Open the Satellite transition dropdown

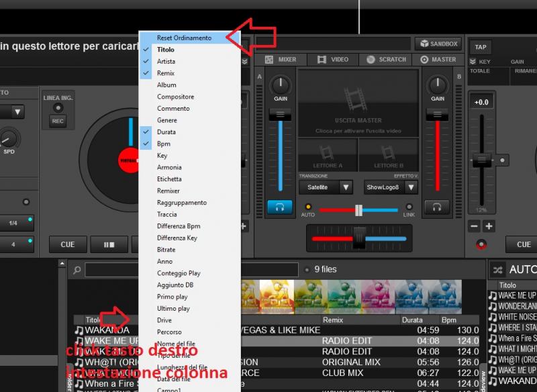coord(326,187)
